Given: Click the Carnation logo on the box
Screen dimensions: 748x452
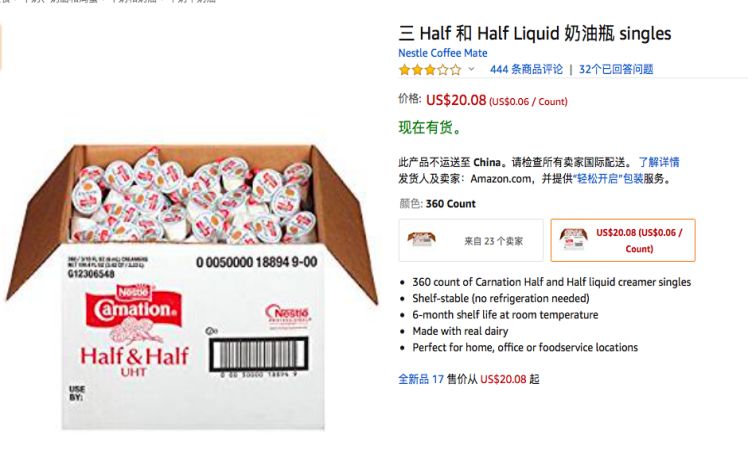Looking at the screenshot, I should pos(134,308).
